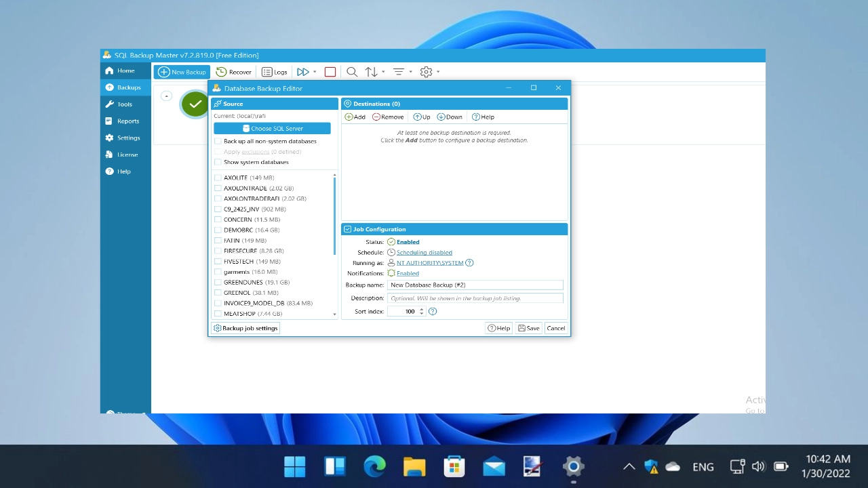
Task: Select Backups in the sidebar
Action: click(x=125, y=87)
